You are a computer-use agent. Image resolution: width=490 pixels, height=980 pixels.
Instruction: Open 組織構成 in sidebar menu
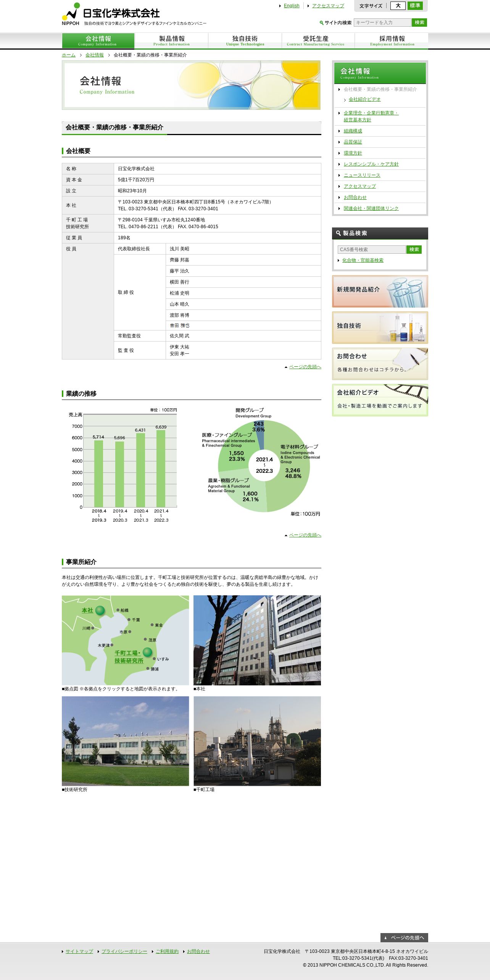(353, 131)
